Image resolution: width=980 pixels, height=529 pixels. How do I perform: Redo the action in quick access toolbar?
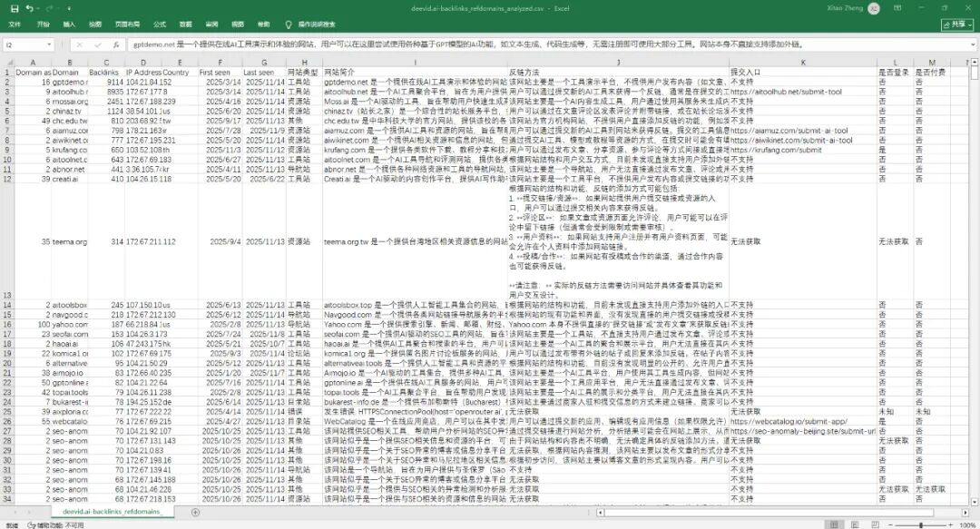[49, 9]
